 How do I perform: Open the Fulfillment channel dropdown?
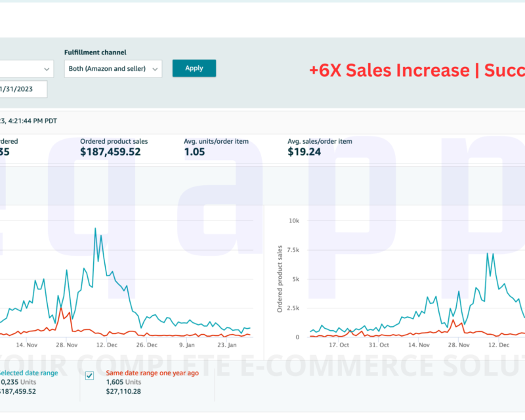113,68
